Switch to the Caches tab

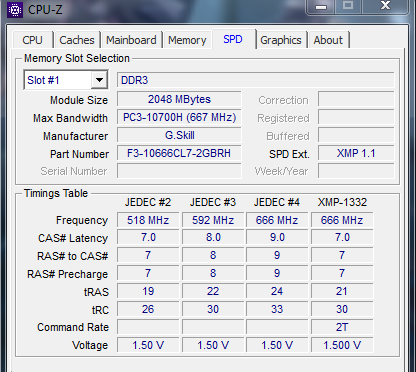(77, 40)
